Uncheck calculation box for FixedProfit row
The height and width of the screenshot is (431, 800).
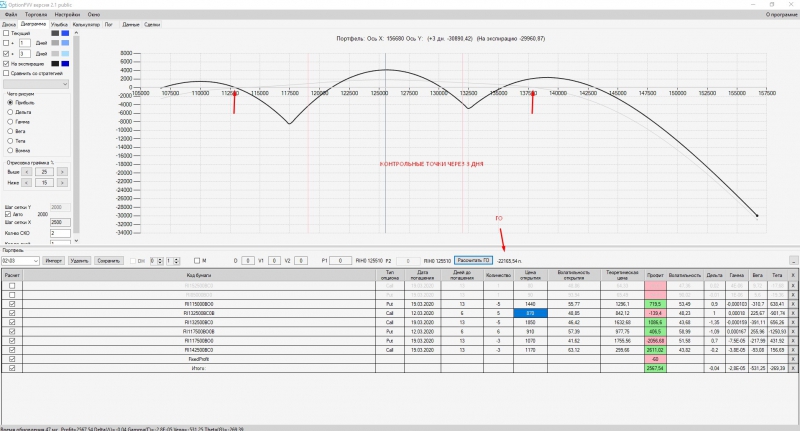(x=12, y=359)
